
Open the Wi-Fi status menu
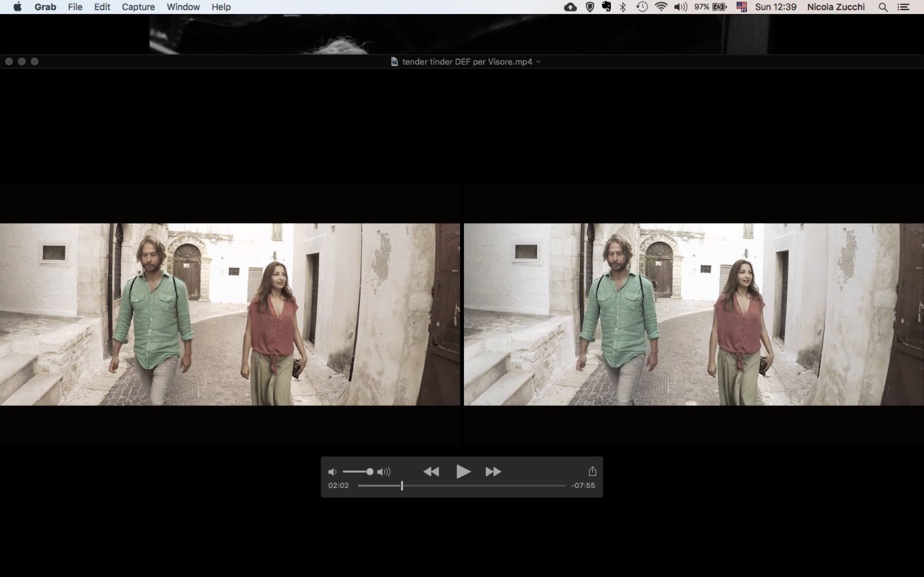(x=661, y=7)
